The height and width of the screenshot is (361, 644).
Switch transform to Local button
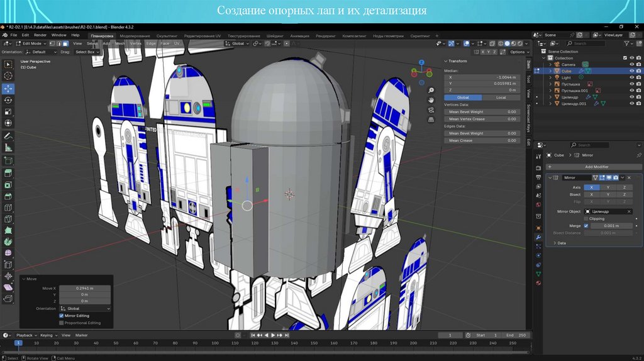point(501,97)
